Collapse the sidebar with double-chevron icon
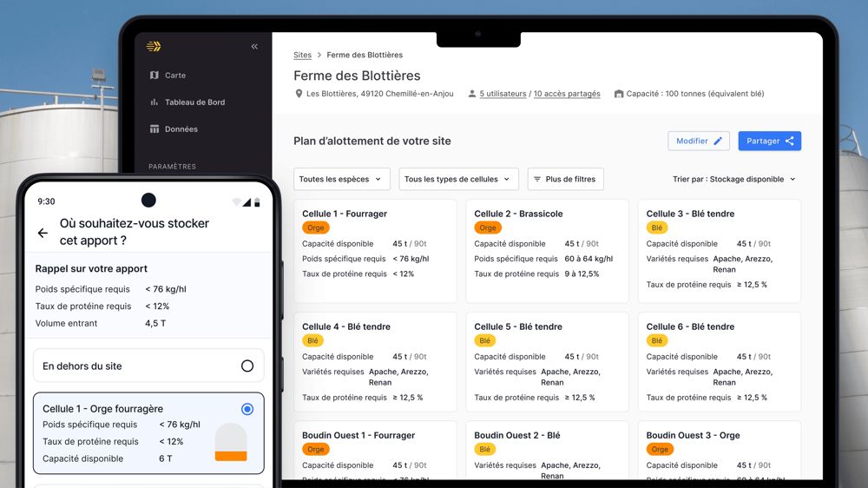Screen dimensions: 868x488 pos(254,47)
